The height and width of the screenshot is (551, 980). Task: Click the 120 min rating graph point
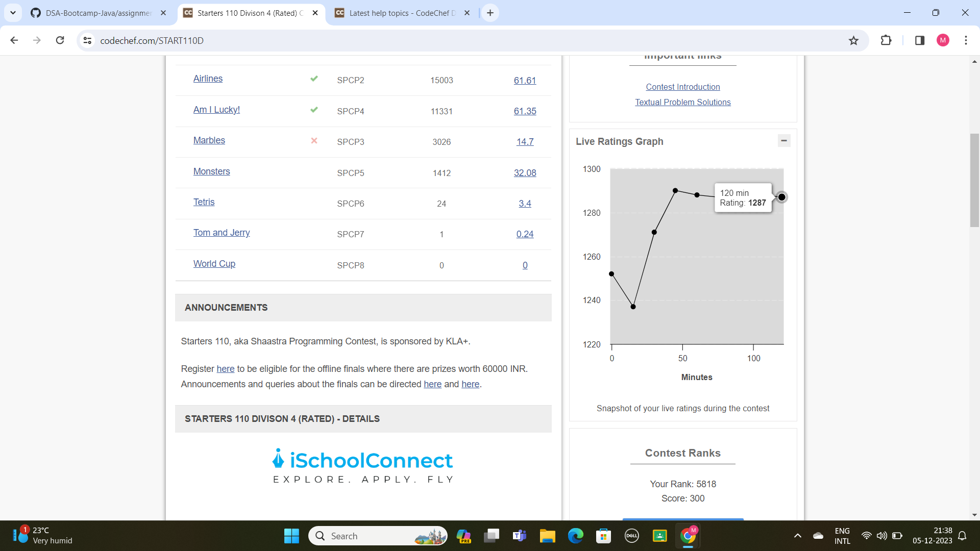click(x=781, y=197)
